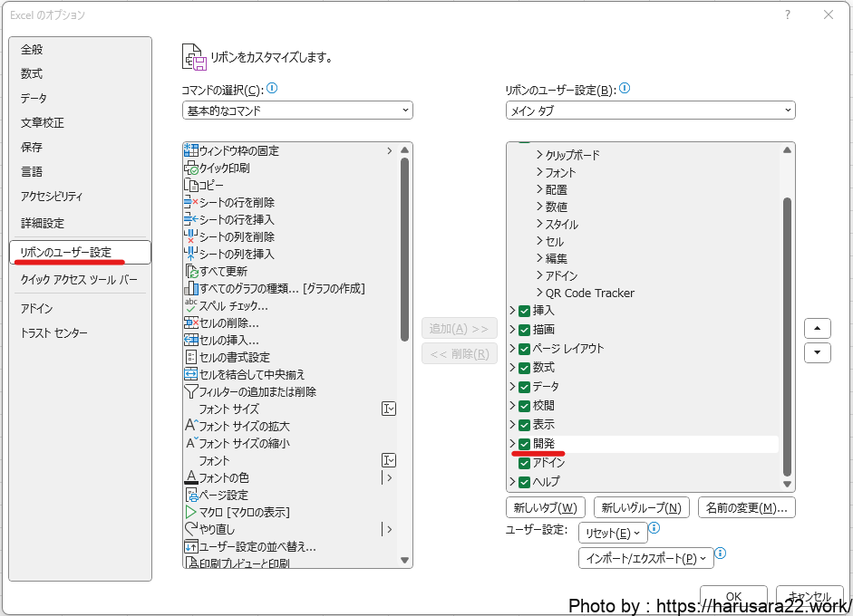The image size is (853, 616).
Task: Select the Refresh All (すべて更新) icon
Action: 191,271
